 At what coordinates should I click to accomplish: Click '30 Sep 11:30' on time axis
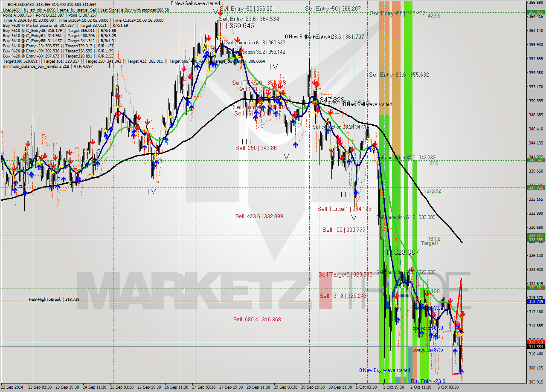point(340,387)
